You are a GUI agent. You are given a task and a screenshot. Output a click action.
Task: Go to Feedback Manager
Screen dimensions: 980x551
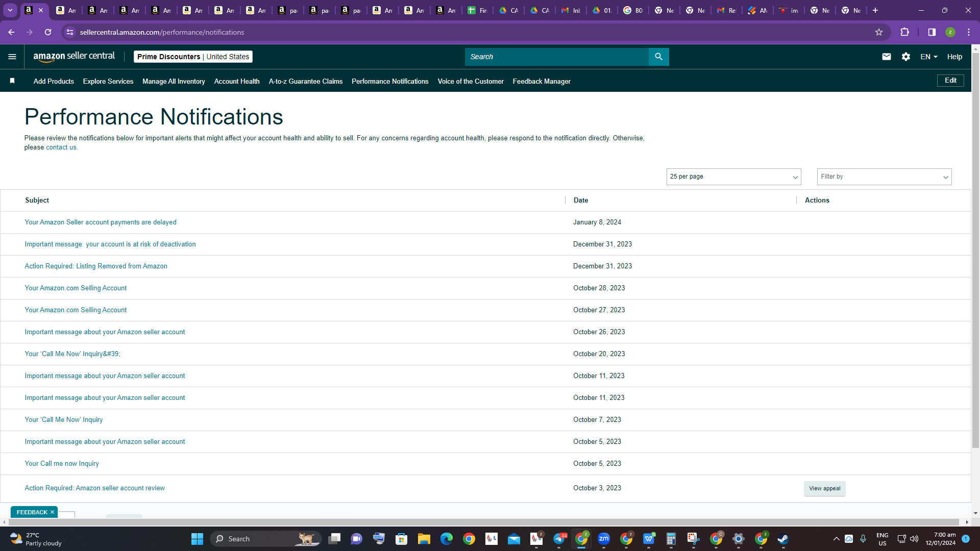pyautogui.click(x=542, y=81)
